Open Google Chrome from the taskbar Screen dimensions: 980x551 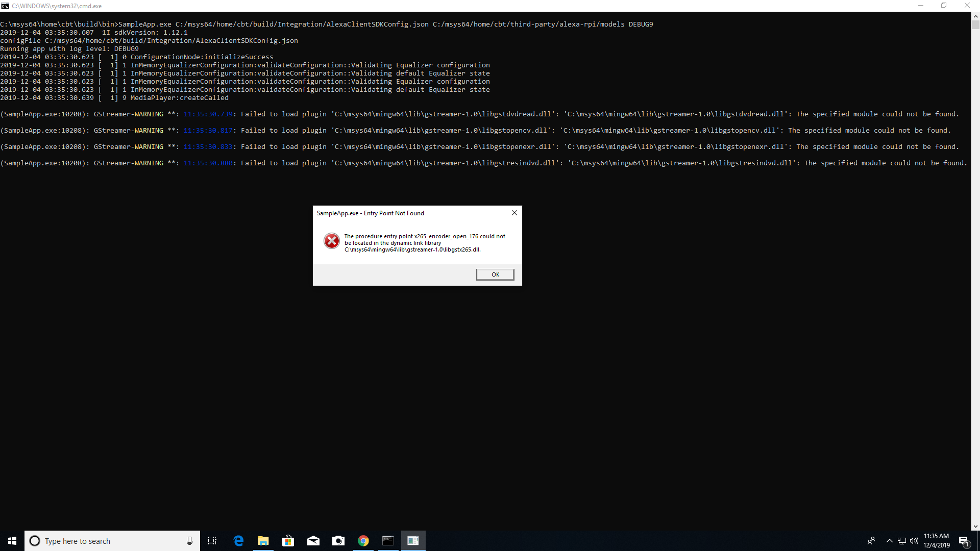tap(363, 540)
